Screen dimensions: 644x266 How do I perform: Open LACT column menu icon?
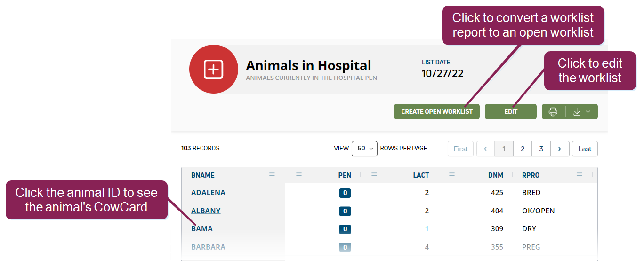pyautogui.click(x=374, y=174)
